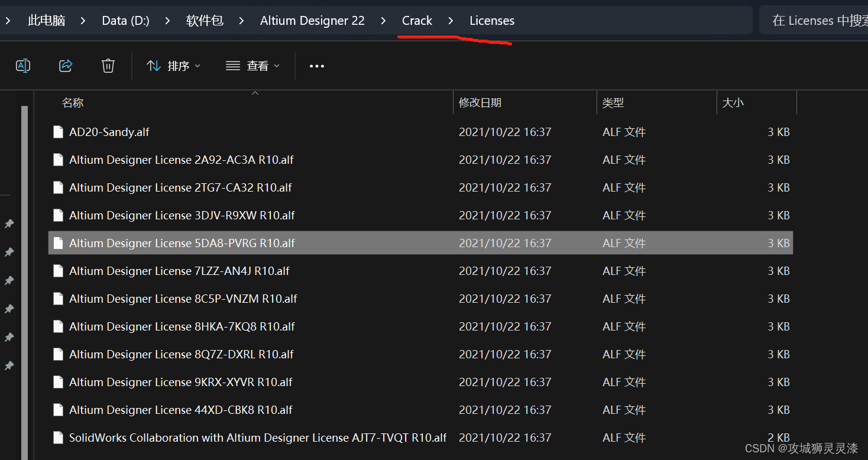Viewport: 868px width, 460px height.
Task: Click file icon of 7LZZ-AN4J license
Action: (x=58, y=271)
